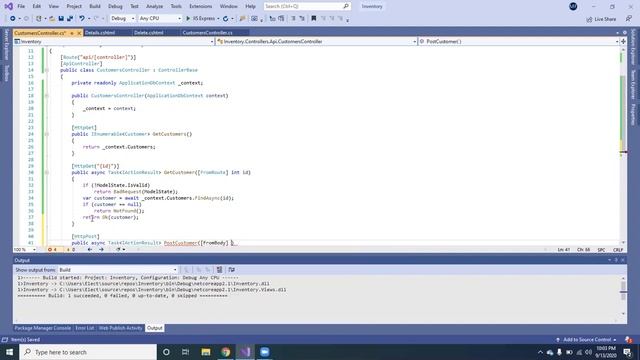Switch to the second CustomersController.cs tab
640x360 pixels.
(207, 33)
